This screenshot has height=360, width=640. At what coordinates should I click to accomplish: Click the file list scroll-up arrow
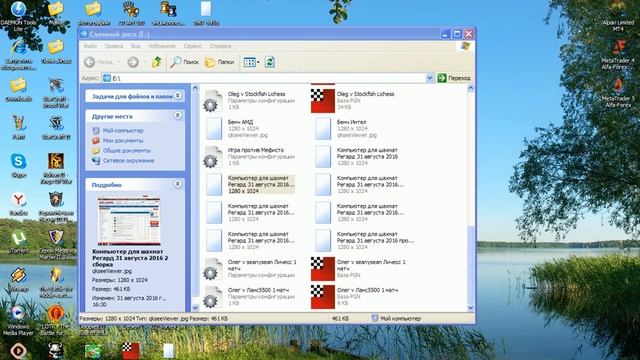(x=471, y=88)
